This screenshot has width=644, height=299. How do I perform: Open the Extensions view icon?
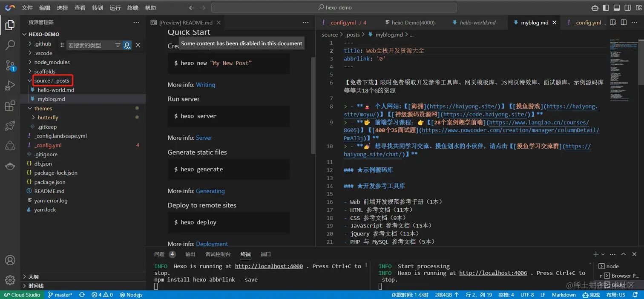10,106
